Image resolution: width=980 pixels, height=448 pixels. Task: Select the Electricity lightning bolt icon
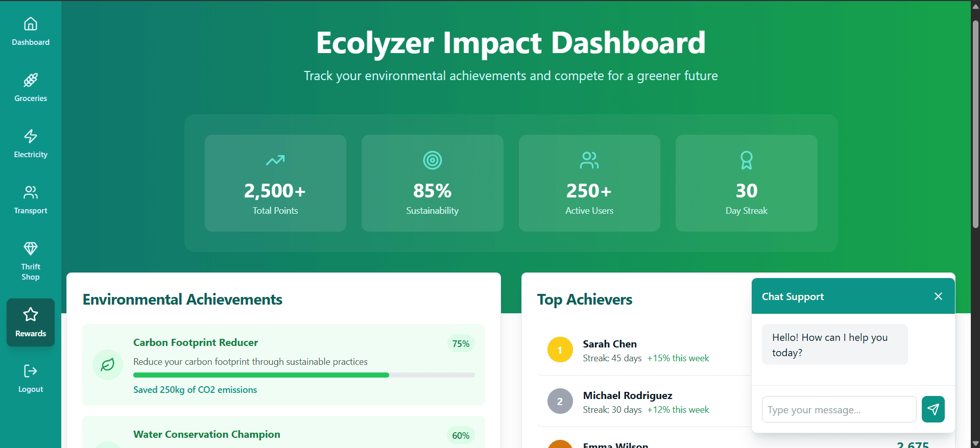[31, 136]
